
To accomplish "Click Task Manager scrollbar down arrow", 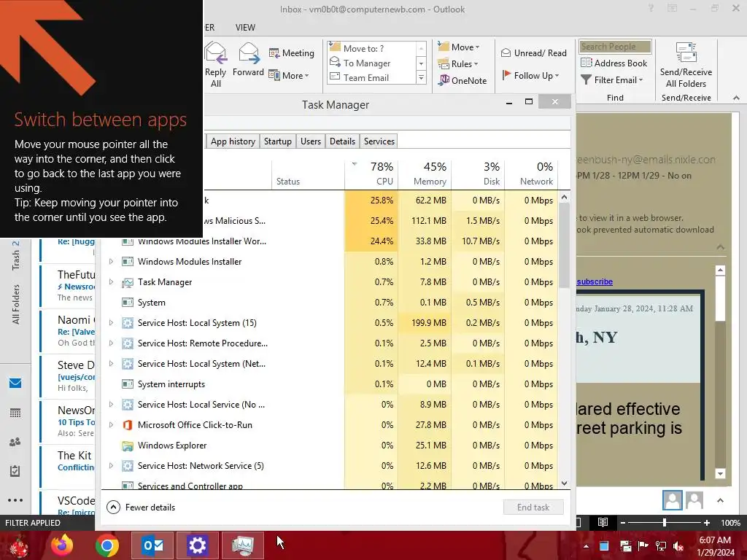I will click(x=564, y=483).
